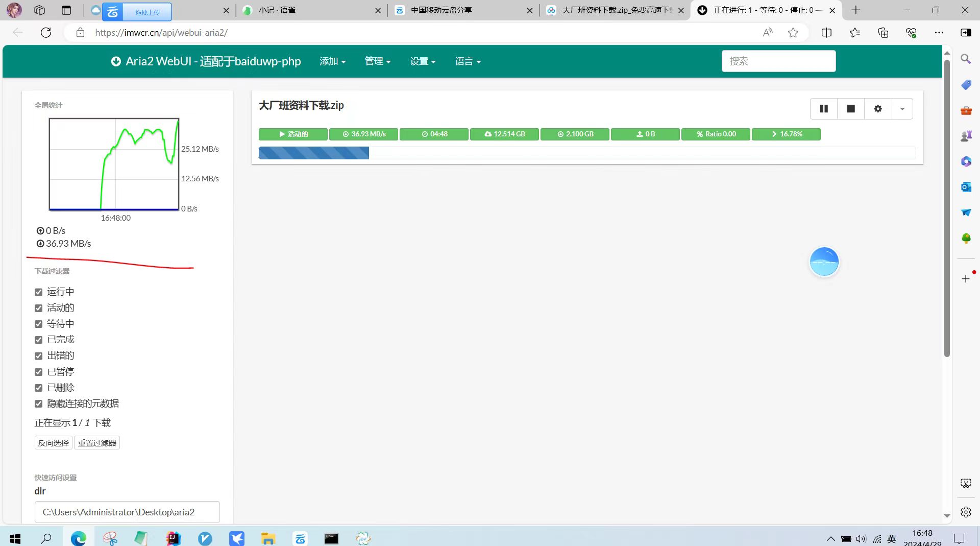Toggle the 运行中 filter checkbox
Image resolution: width=980 pixels, height=546 pixels.
pyautogui.click(x=38, y=292)
